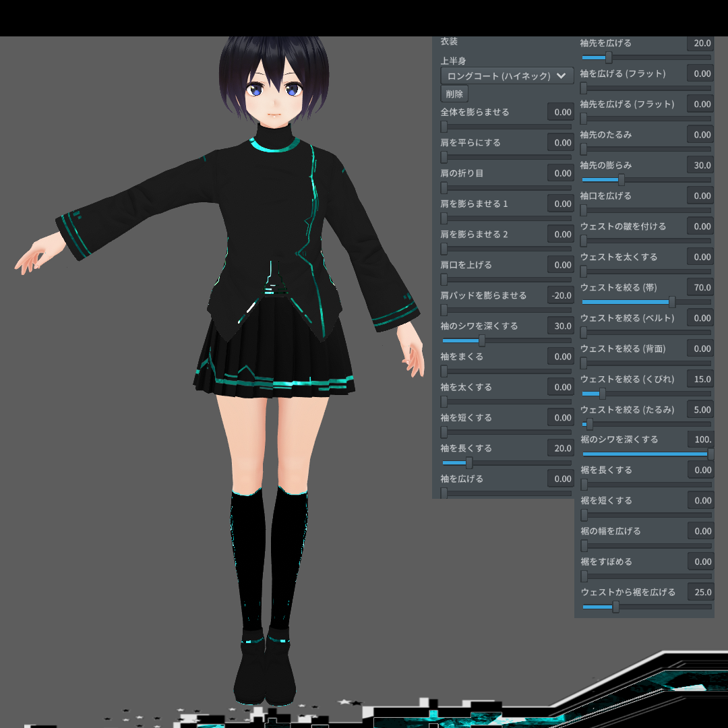Viewport: 728px width, 728px height.
Task: Select the ウェストを絞る (たるみ) value field
Action: (701, 409)
